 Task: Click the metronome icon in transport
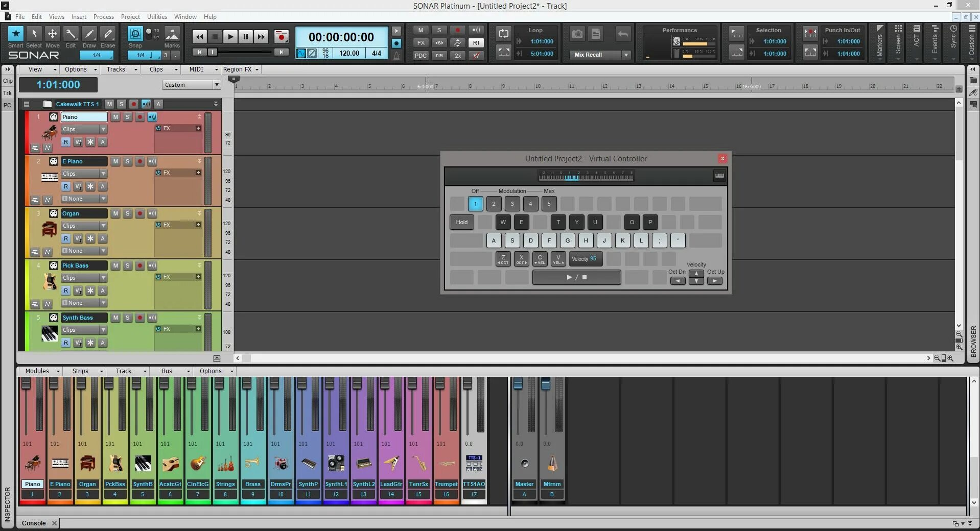pos(396,55)
